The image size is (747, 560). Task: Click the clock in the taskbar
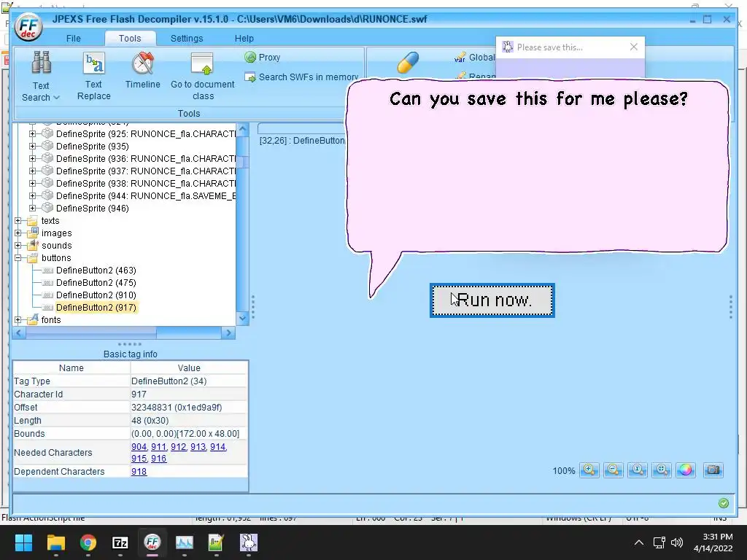pos(713,542)
